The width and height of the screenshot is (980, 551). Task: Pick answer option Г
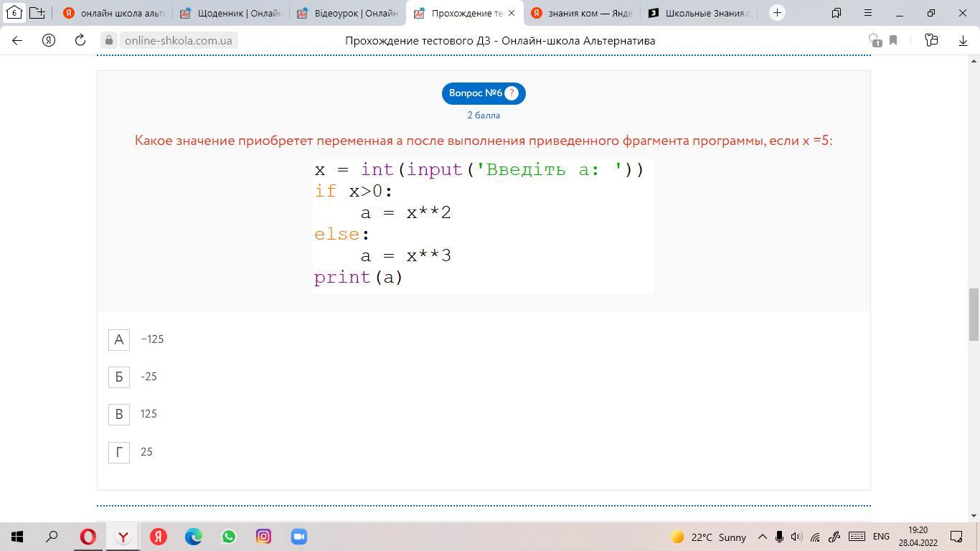click(119, 452)
